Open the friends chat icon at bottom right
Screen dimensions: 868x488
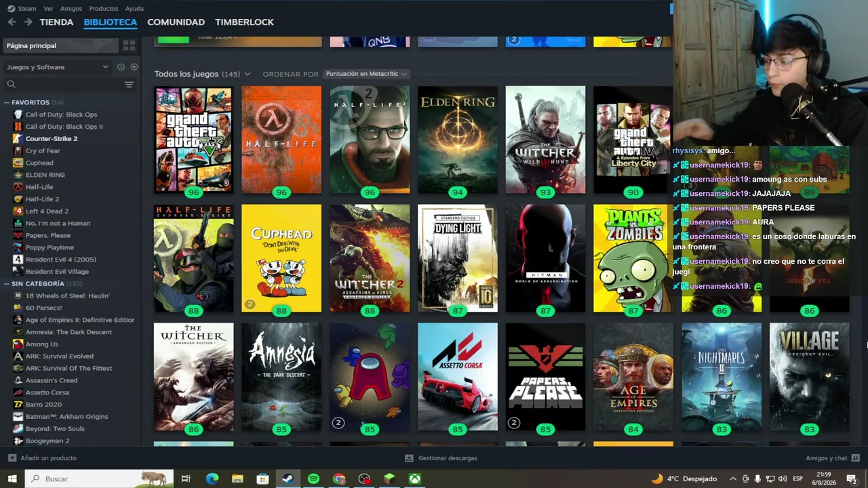[855, 458]
